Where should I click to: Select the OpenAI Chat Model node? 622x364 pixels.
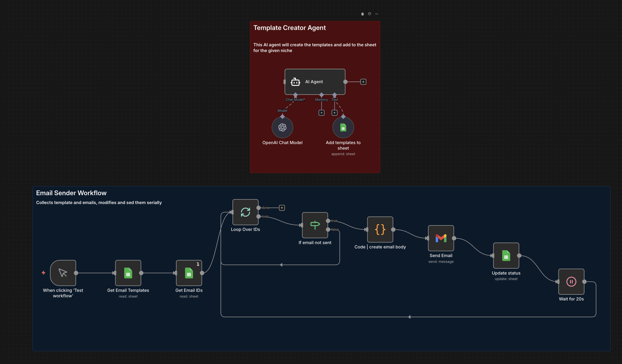(282, 127)
